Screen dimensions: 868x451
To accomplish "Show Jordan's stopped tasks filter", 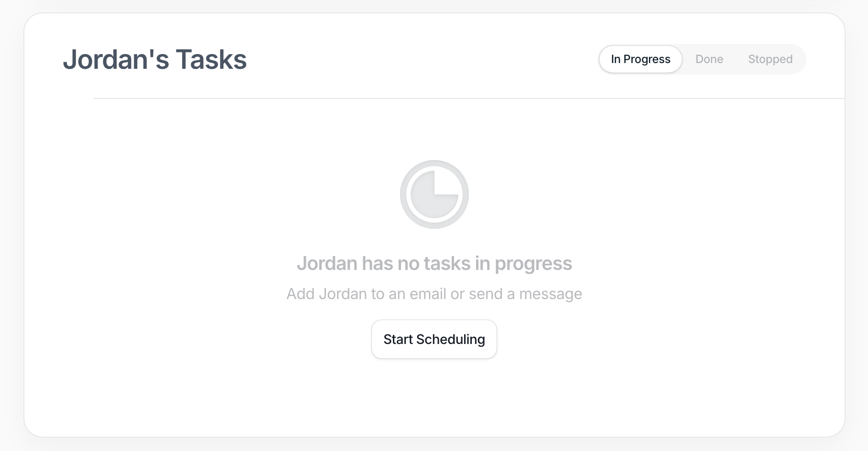I will pyautogui.click(x=770, y=59).
